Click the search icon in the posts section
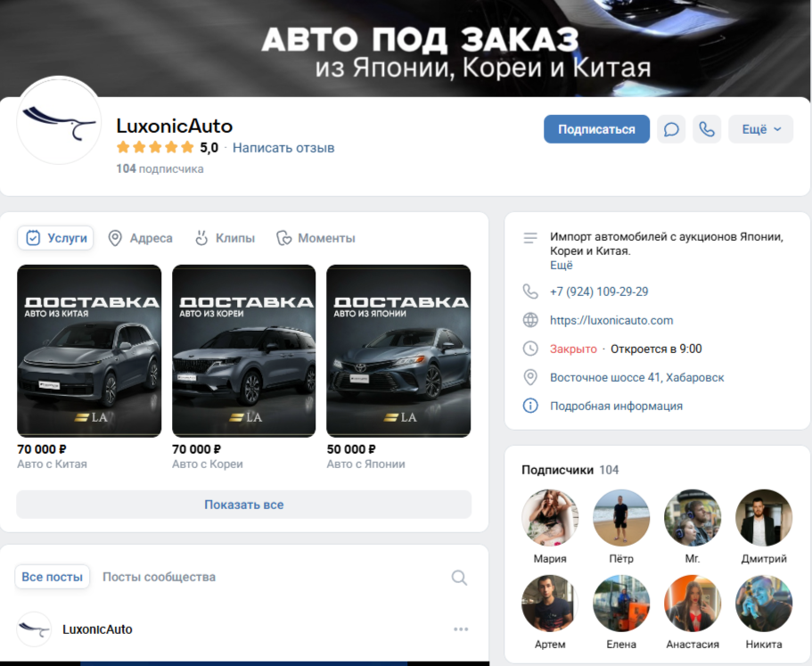 point(459,577)
